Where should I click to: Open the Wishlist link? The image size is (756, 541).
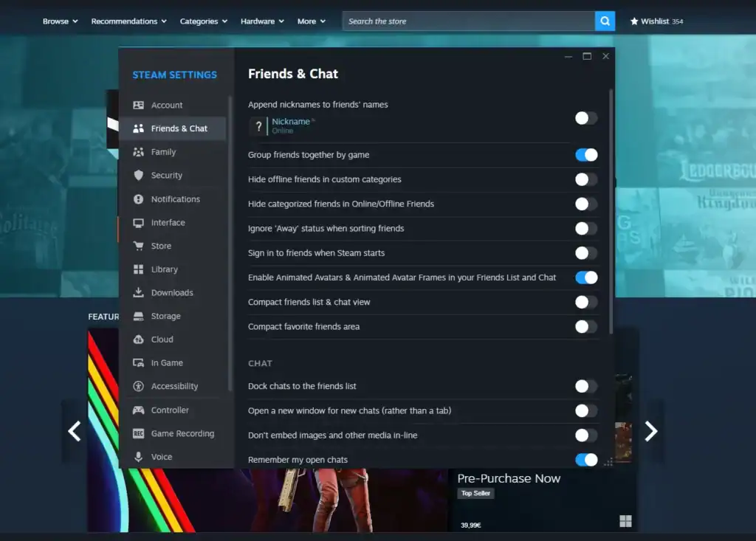click(656, 21)
